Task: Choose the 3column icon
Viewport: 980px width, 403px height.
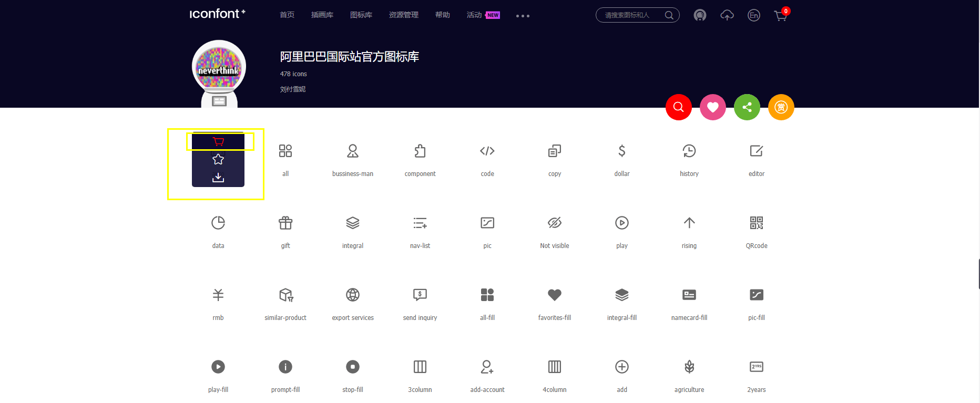Action: click(420, 367)
